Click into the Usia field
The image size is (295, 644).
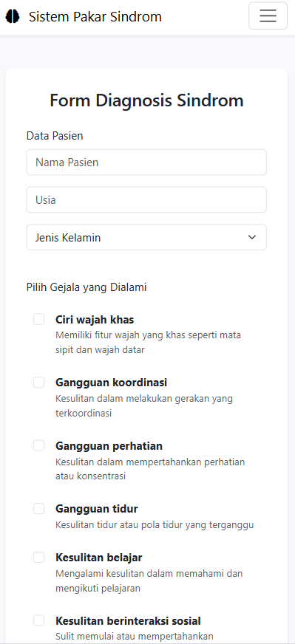coord(146,200)
